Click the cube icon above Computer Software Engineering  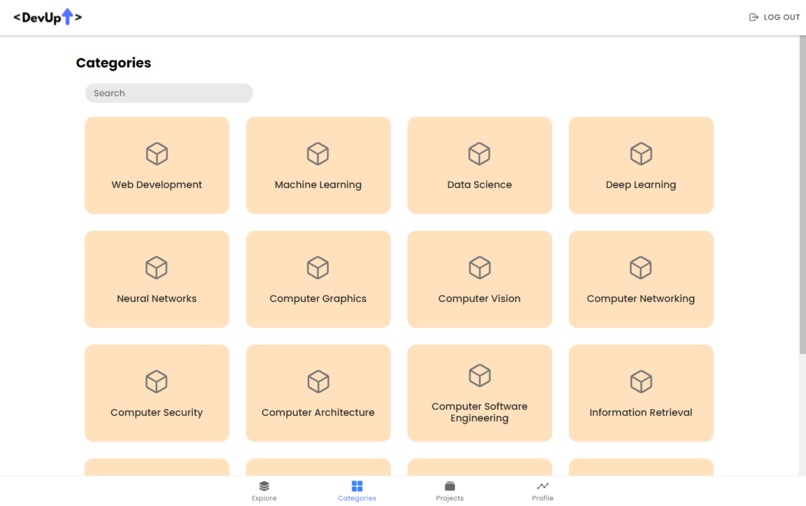(x=480, y=375)
